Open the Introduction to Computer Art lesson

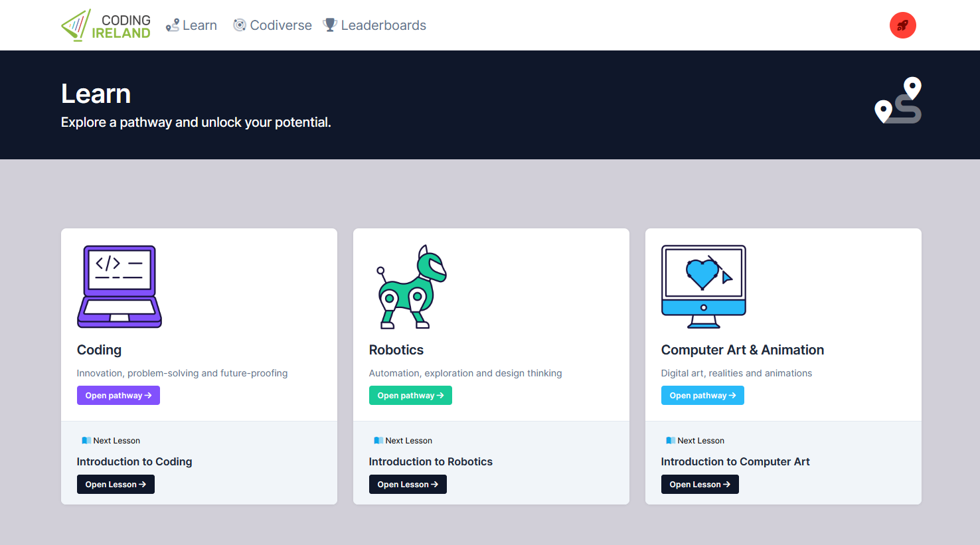coord(700,485)
